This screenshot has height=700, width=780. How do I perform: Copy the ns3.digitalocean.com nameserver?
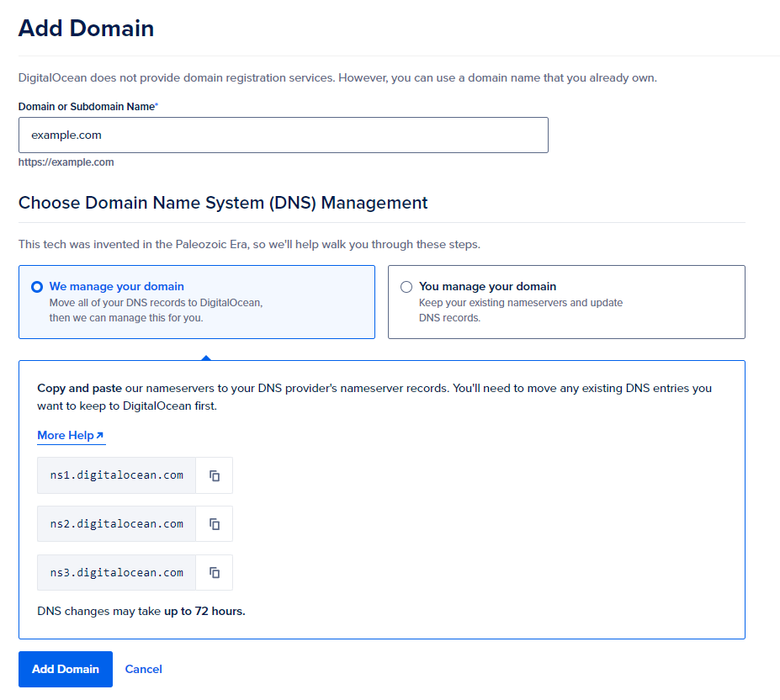(x=215, y=573)
